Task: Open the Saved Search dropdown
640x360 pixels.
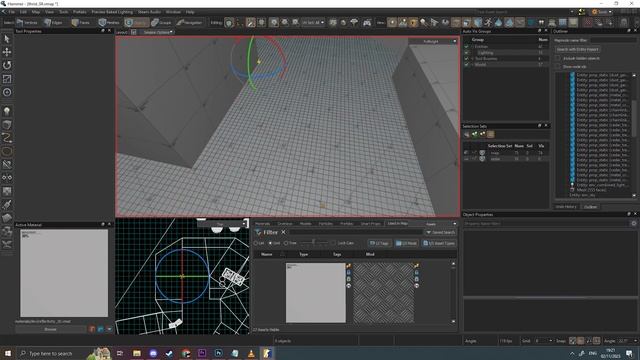Action: [440, 232]
